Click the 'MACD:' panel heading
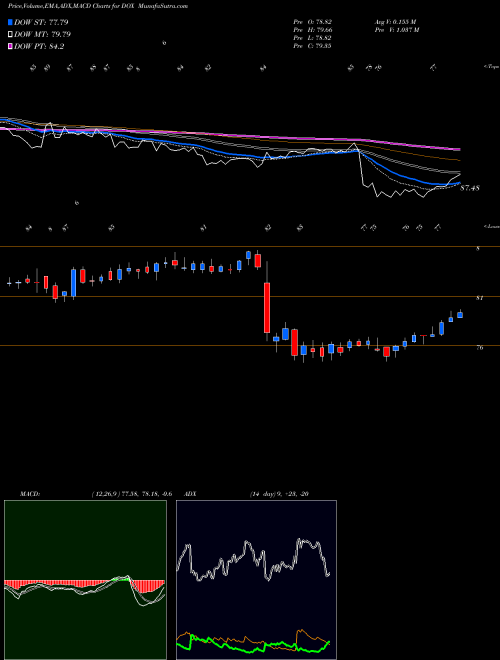The image size is (500, 660). tap(30, 494)
